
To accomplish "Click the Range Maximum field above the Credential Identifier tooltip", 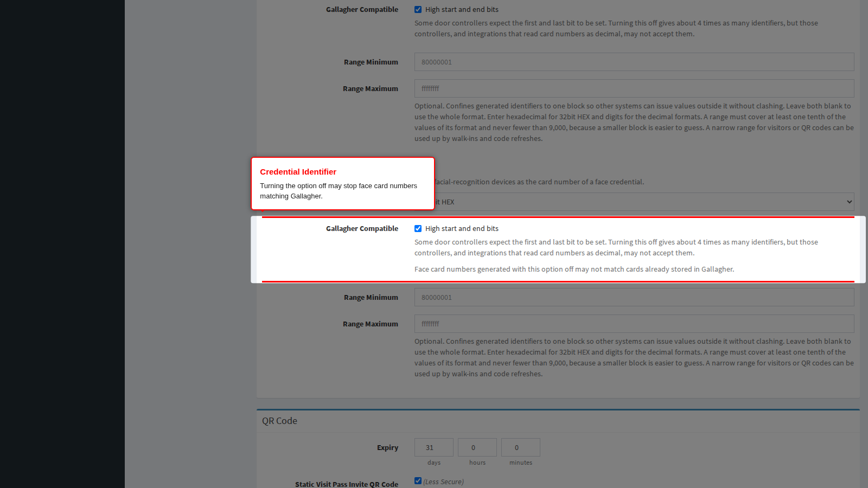I will click(x=634, y=88).
